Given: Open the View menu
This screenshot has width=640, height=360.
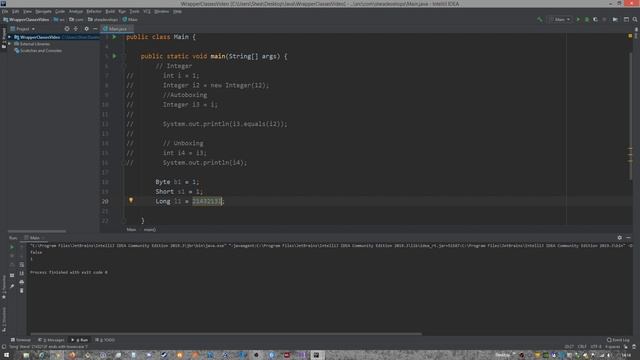Looking at the screenshot, I should pyautogui.click(x=27, y=11).
